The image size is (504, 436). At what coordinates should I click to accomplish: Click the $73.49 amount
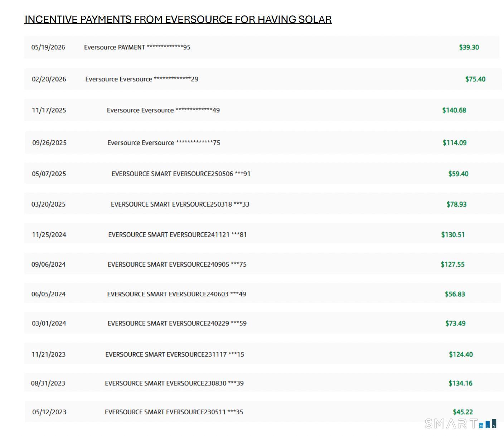[x=456, y=324]
